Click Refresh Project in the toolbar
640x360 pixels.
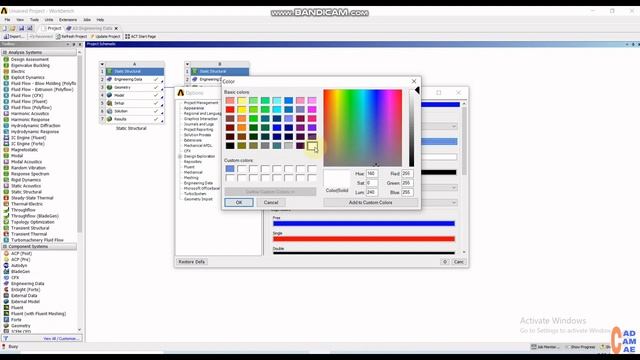click(x=71, y=36)
